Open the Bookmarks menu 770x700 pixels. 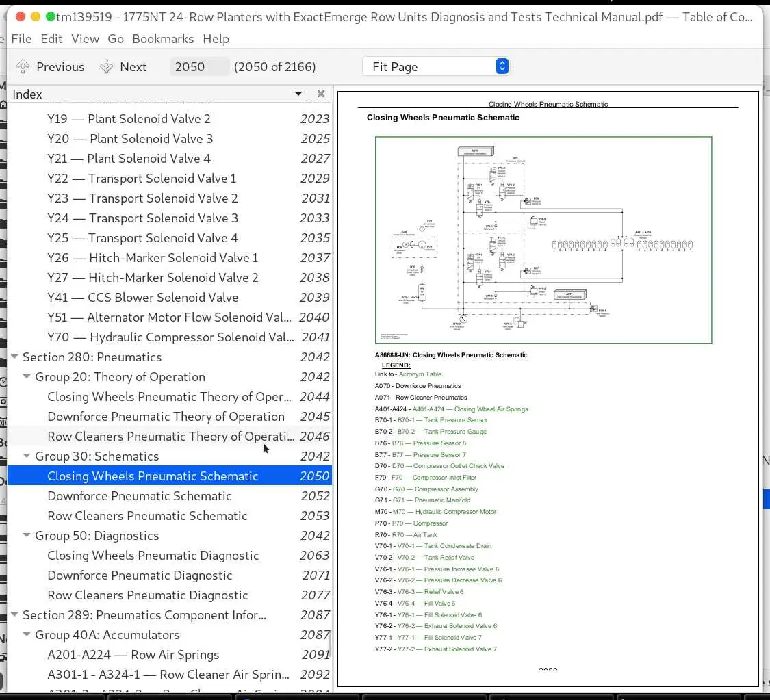coord(163,39)
